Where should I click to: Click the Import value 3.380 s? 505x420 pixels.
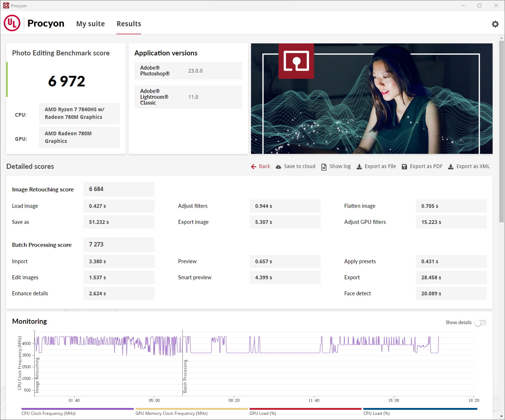click(119, 261)
